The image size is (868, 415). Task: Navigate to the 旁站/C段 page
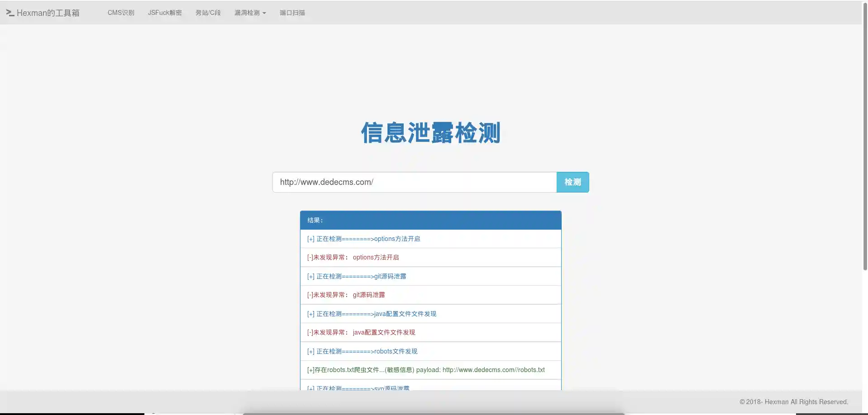pyautogui.click(x=207, y=13)
